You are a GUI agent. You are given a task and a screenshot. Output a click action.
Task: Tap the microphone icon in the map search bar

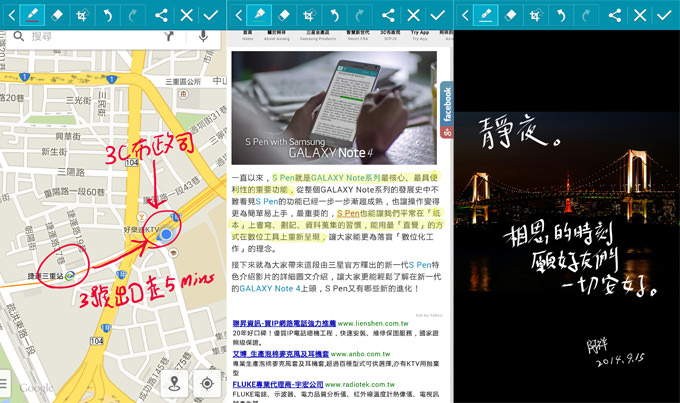point(204,37)
